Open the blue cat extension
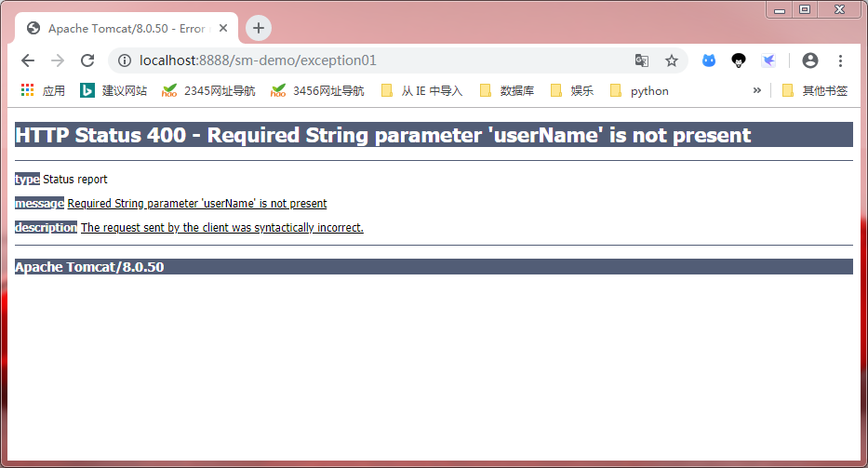868x468 pixels. (709, 60)
